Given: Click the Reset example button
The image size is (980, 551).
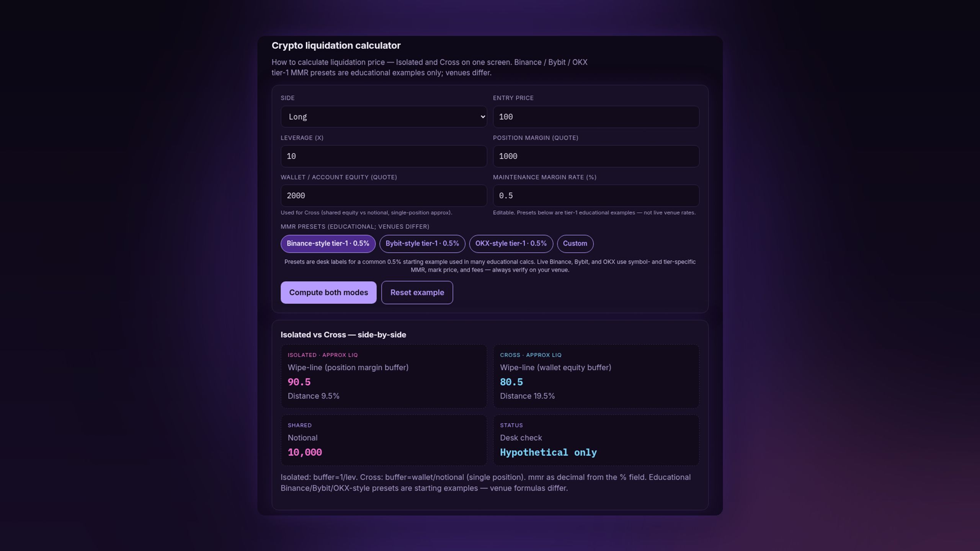Looking at the screenshot, I should pos(417,292).
